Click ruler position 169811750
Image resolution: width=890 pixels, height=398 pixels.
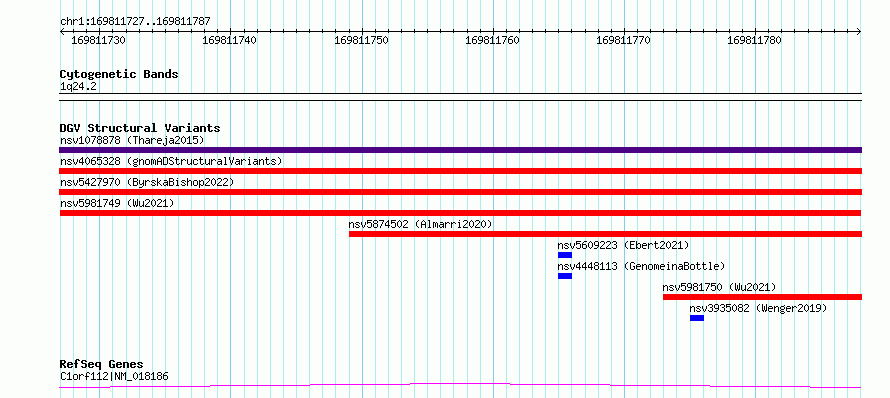click(362, 40)
